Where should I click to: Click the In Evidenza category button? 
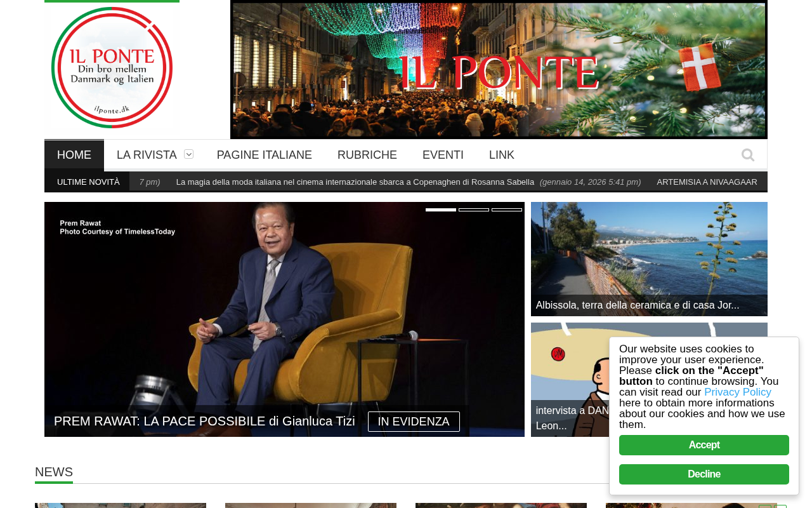[414, 422]
